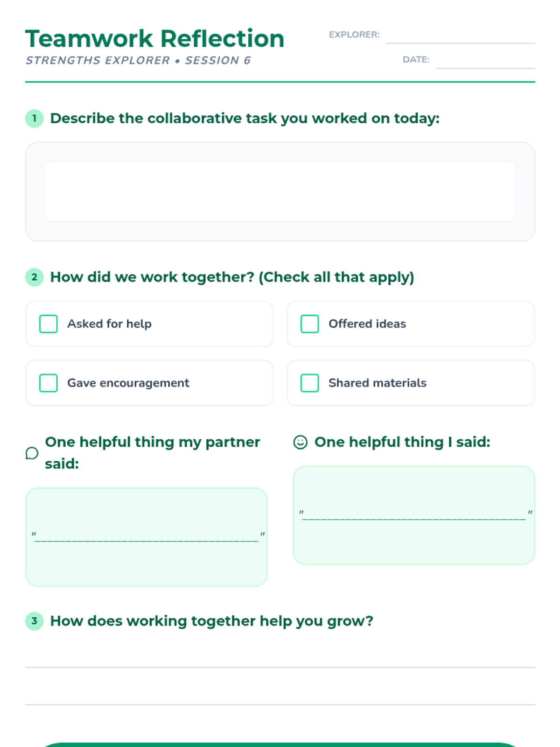The height and width of the screenshot is (747, 560).
Task: Click the speech bubble icon beside partner said
Action: pyautogui.click(x=32, y=453)
